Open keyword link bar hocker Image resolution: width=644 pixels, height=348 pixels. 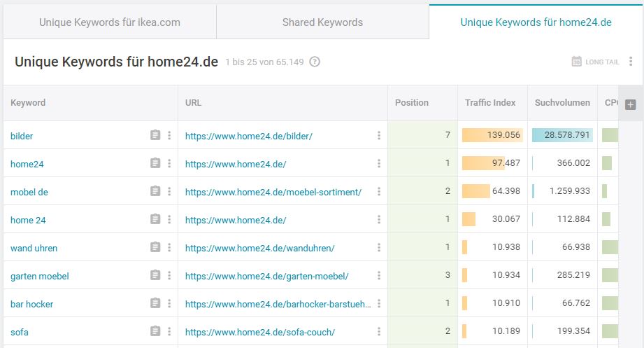[32, 304]
